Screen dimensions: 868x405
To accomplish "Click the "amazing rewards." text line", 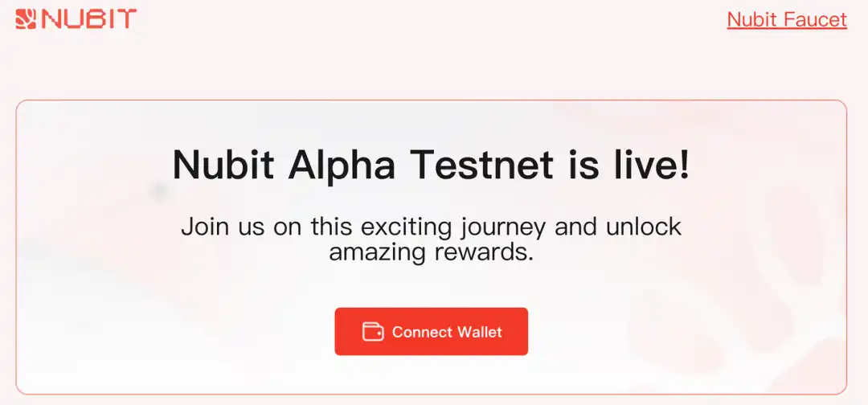I will pos(431,252).
